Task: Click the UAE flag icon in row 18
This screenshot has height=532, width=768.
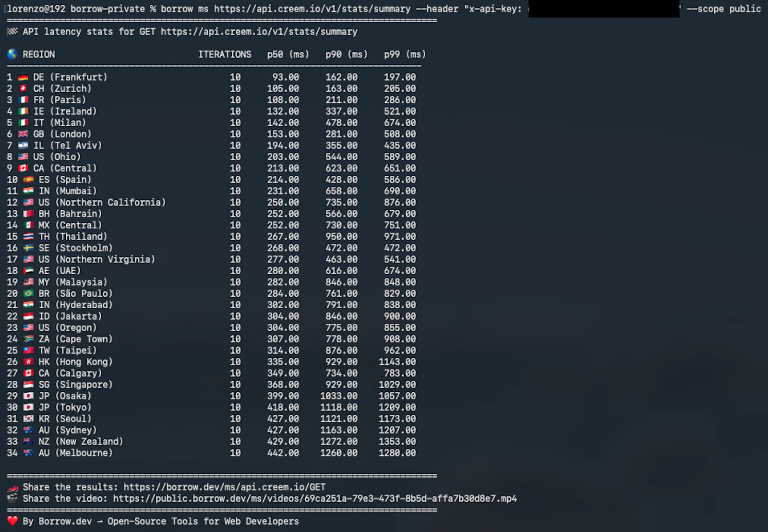Action: 28,271
